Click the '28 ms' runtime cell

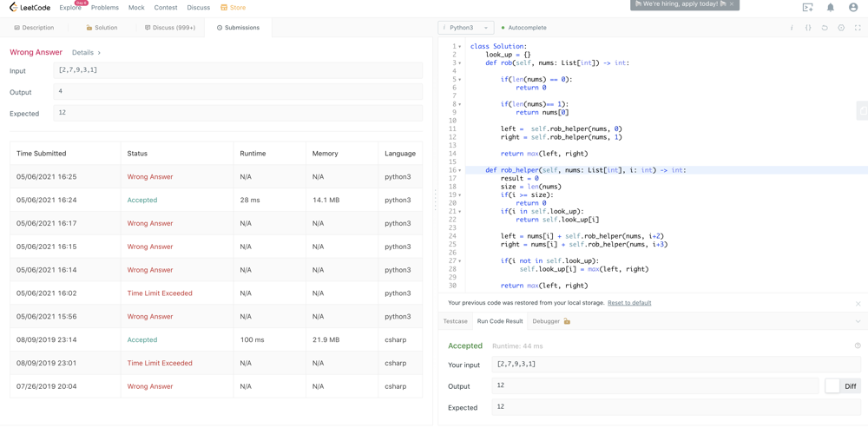[x=249, y=200]
